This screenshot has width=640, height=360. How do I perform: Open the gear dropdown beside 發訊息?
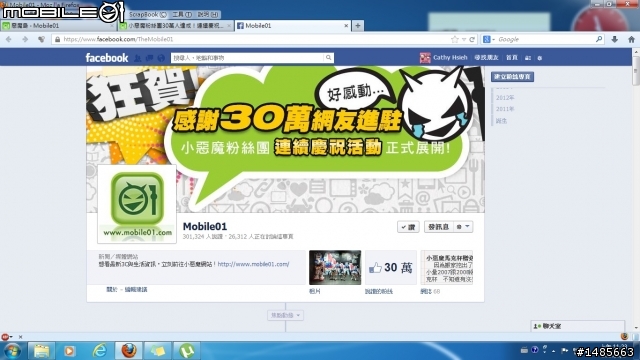point(463,227)
